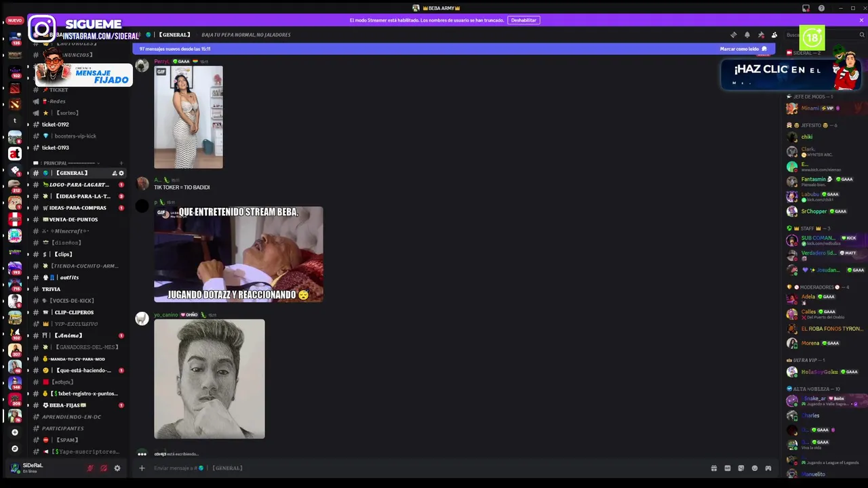The image size is (868, 488).
Task: Open the TRIVIA channel
Action: pyautogui.click(x=78, y=289)
